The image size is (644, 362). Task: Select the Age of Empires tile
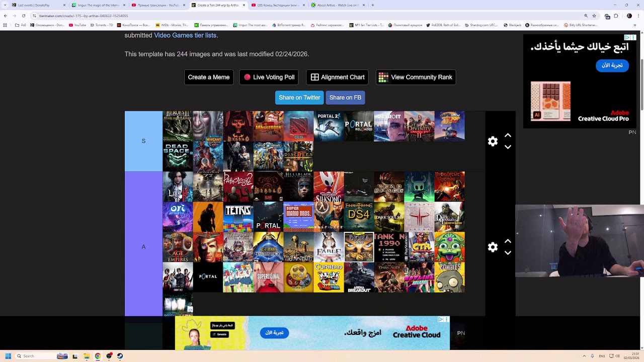coord(178,247)
